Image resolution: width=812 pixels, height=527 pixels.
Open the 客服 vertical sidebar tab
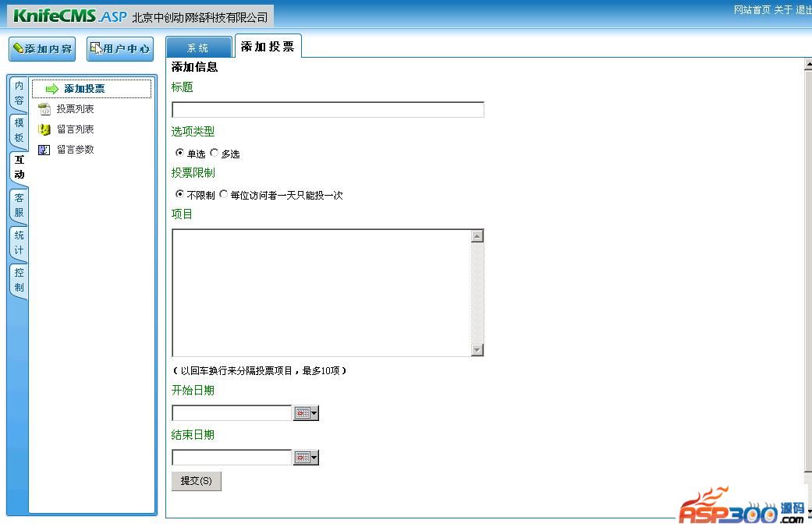click(19, 205)
